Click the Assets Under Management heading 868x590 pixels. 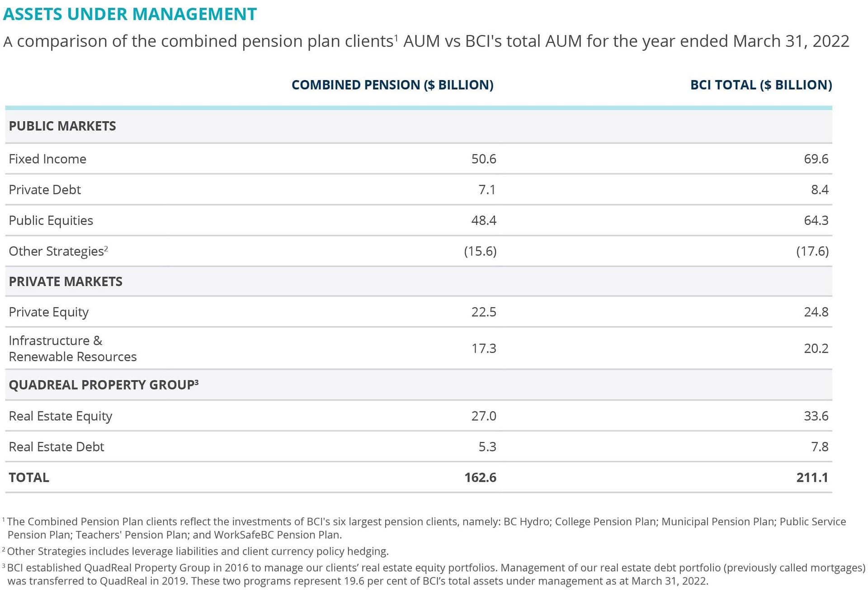point(130,14)
